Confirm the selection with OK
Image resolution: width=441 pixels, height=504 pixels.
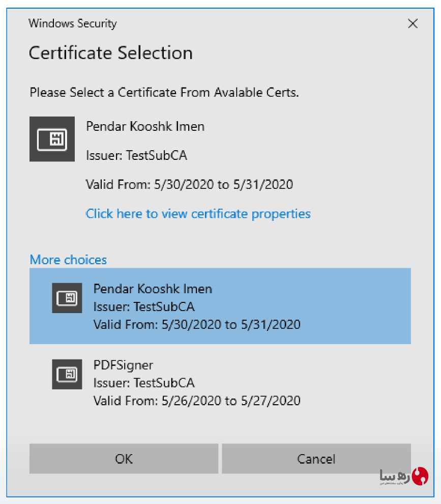coord(124,459)
